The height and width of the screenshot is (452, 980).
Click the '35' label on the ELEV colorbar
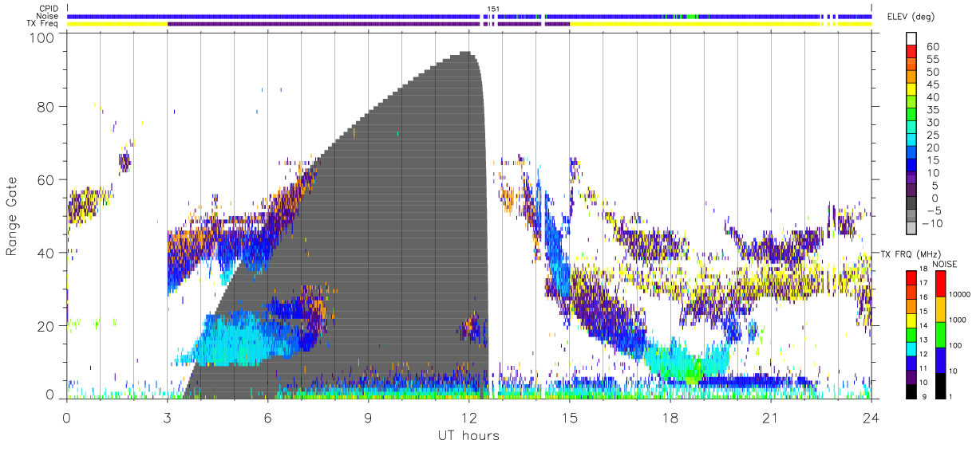pyautogui.click(x=931, y=110)
